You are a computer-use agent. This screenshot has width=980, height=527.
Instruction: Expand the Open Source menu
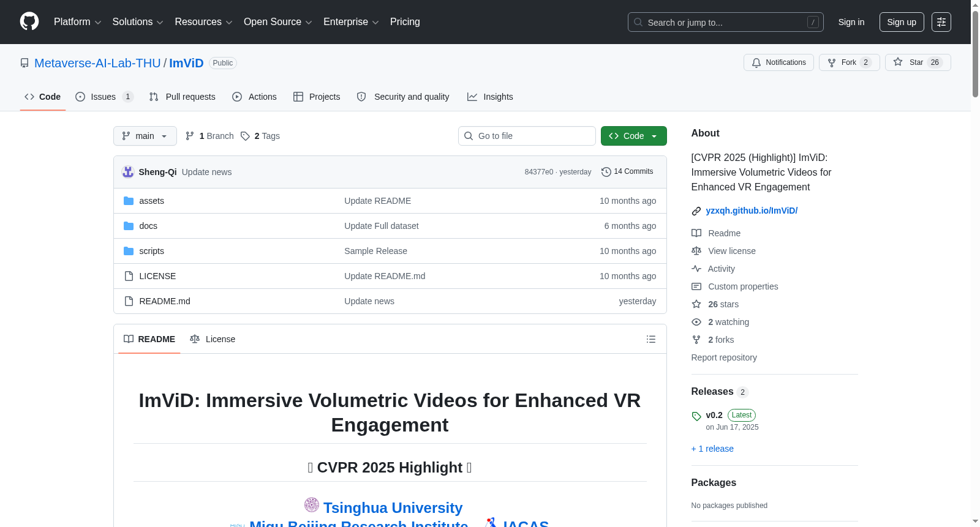[278, 22]
